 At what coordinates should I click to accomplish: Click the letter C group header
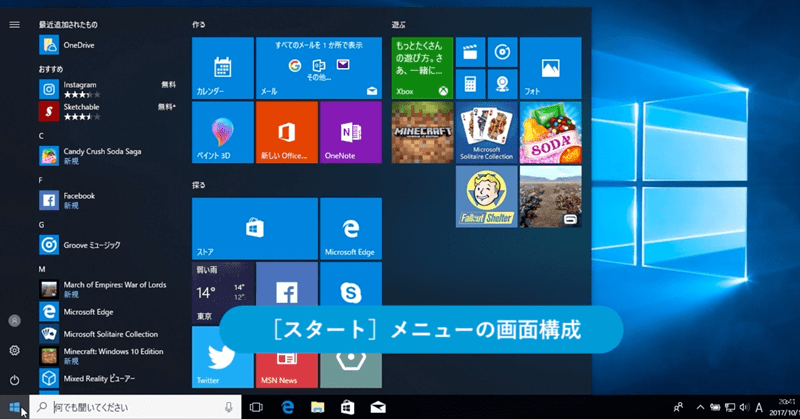pos(41,136)
